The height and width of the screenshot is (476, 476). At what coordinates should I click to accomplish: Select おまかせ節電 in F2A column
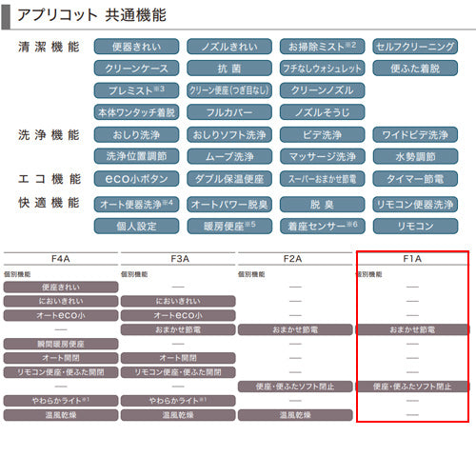(295, 329)
